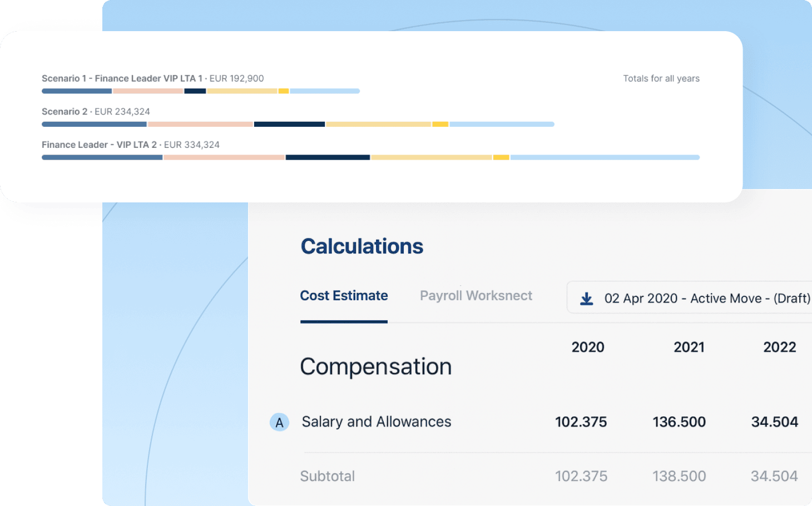Select the Scenario 2 EUR 234,324 label

click(x=96, y=112)
